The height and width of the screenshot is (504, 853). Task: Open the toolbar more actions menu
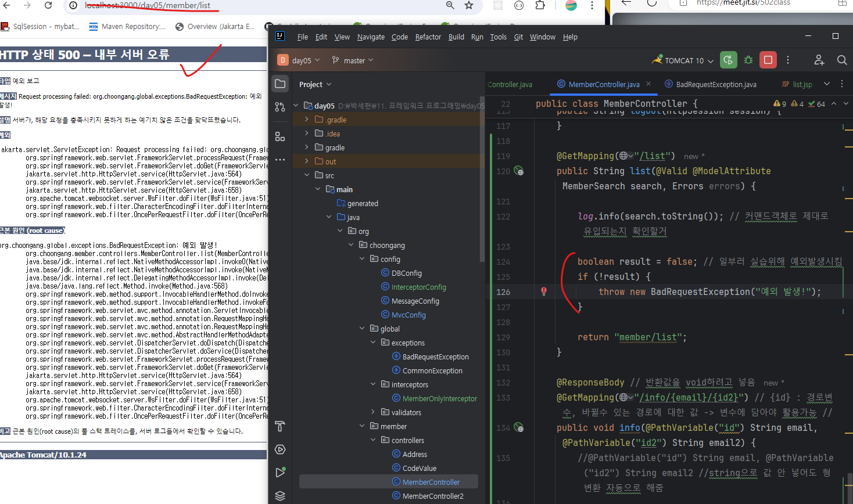[788, 60]
